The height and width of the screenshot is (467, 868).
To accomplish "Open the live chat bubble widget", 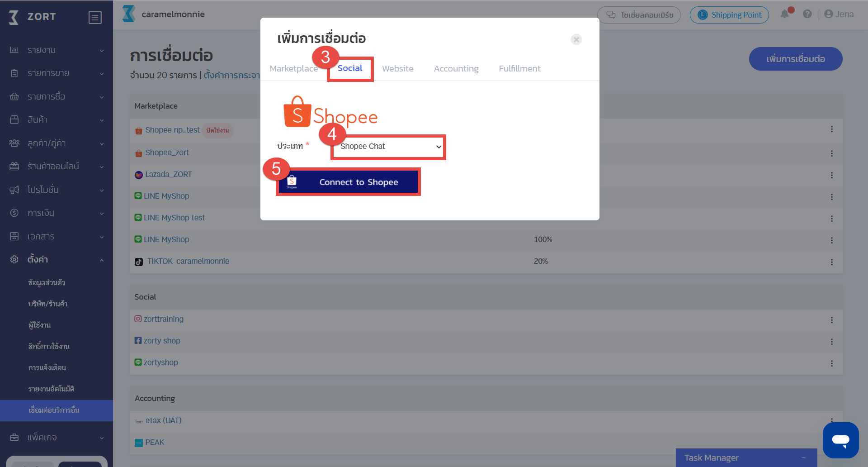I will 841,440.
